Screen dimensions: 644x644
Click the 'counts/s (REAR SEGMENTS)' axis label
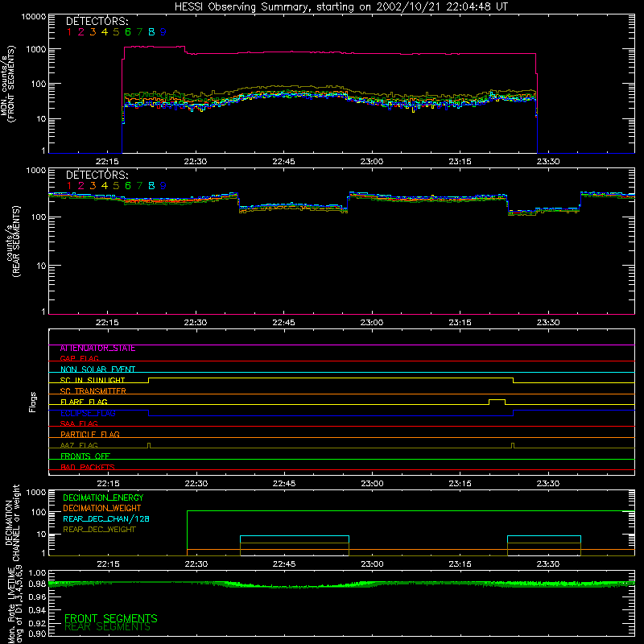point(12,242)
